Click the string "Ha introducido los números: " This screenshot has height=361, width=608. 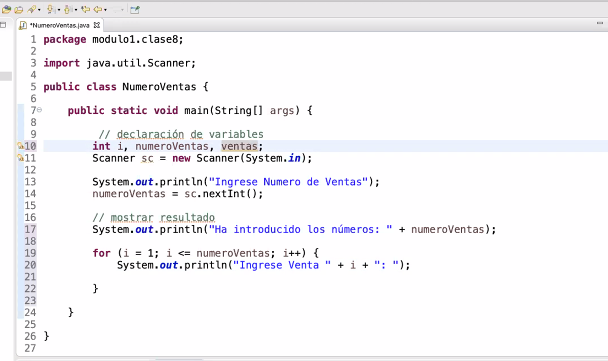pyautogui.click(x=301, y=230)
